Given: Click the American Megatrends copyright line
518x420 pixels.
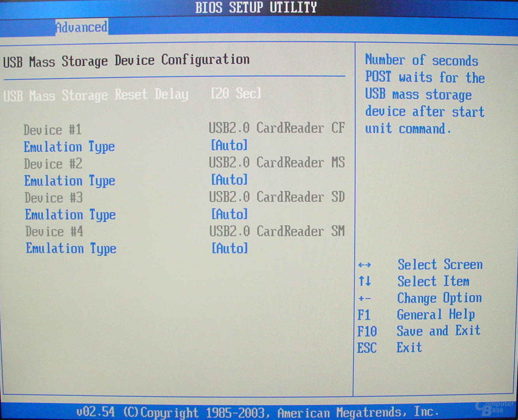Looking at the screenshot, I should (258, 412).
